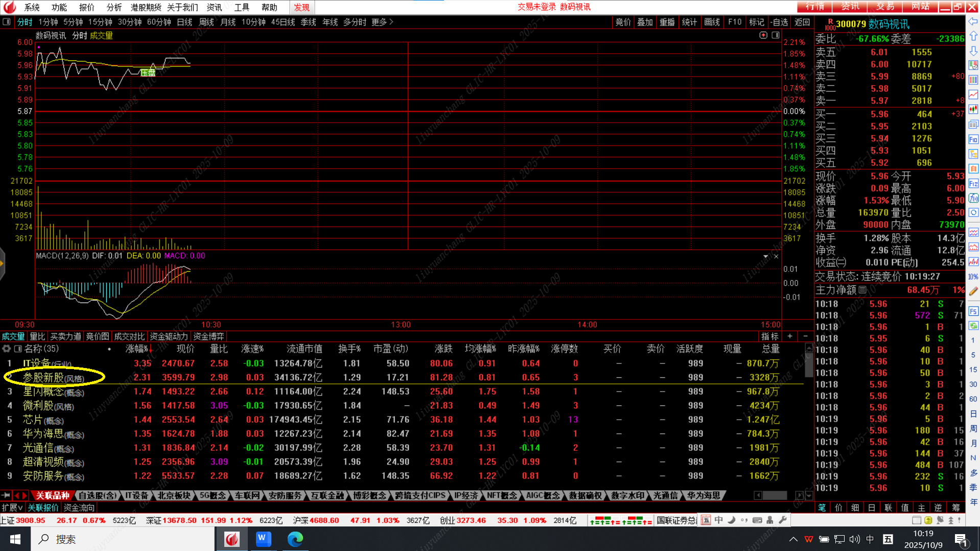The height and width of the screenshot is (551, 980).
Task: Toggle the moon half-width icon in IME toolbar
Action: point(732,520)
